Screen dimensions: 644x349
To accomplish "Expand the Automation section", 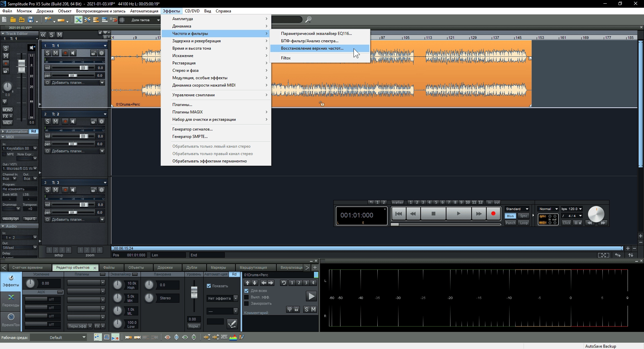I will tap(15, 132).
